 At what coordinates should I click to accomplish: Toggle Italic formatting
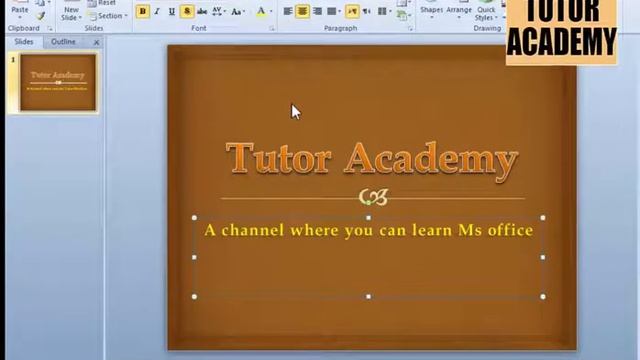[157, 11]
